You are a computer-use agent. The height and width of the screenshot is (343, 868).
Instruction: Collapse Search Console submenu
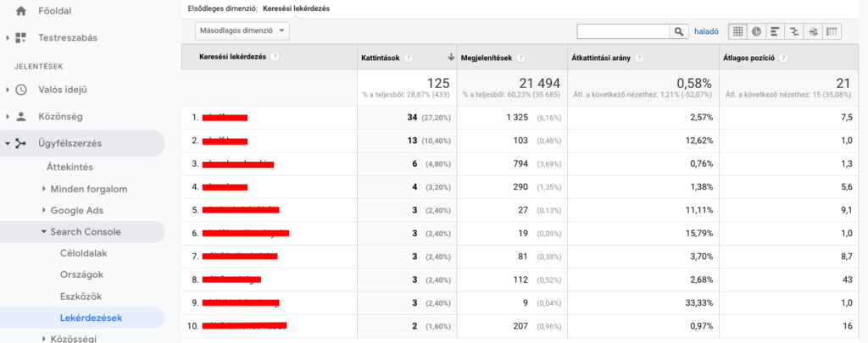click(x=44, y=232)
